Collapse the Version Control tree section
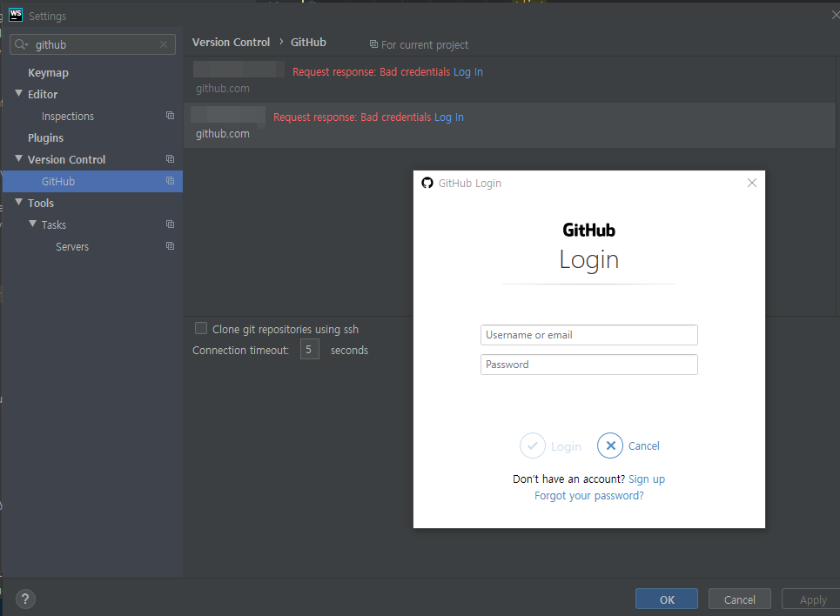Image resolution: width=840 pixels, height=616 pixels. click(19, 159)
